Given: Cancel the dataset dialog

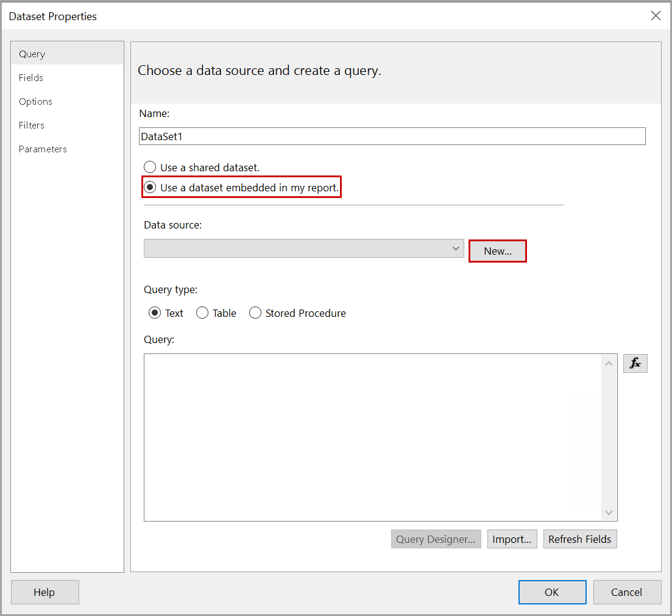Looking at the screenshot, I should pos(627,592).
